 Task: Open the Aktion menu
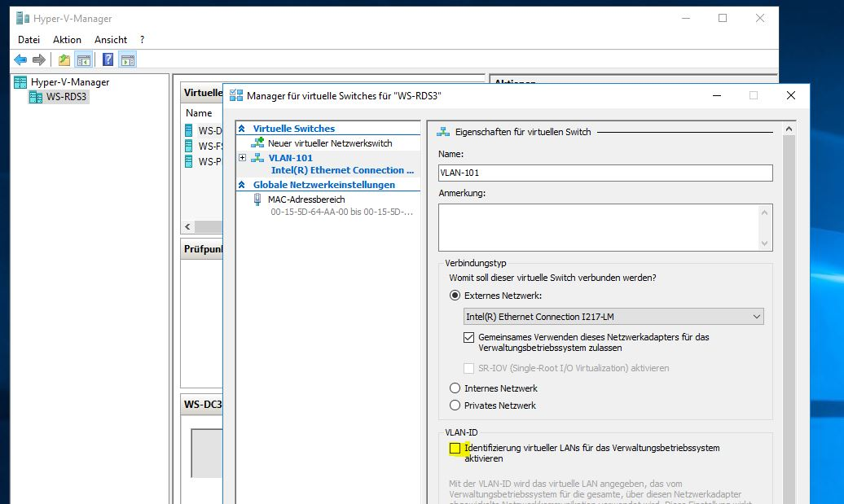pyautogui.click(x=67, y=40)
